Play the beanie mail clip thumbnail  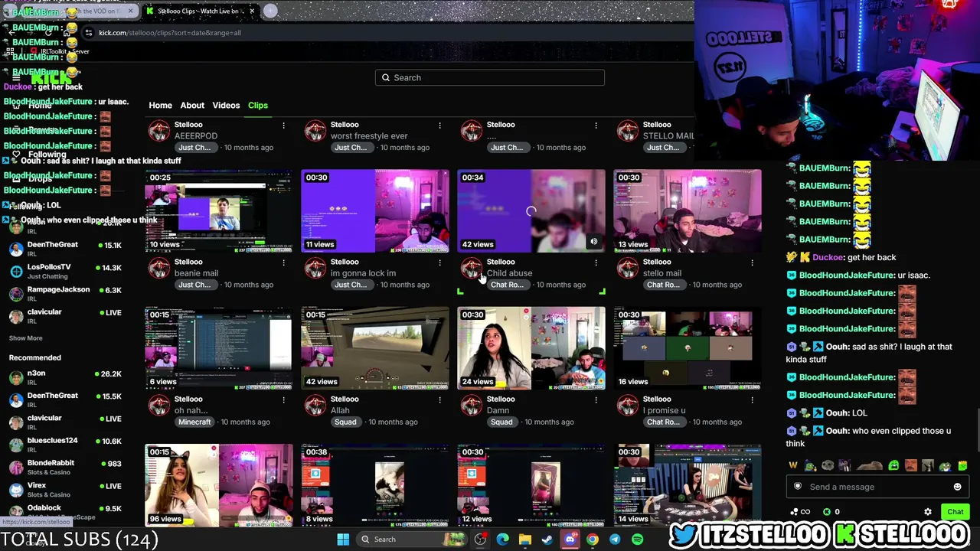[219, 211]
